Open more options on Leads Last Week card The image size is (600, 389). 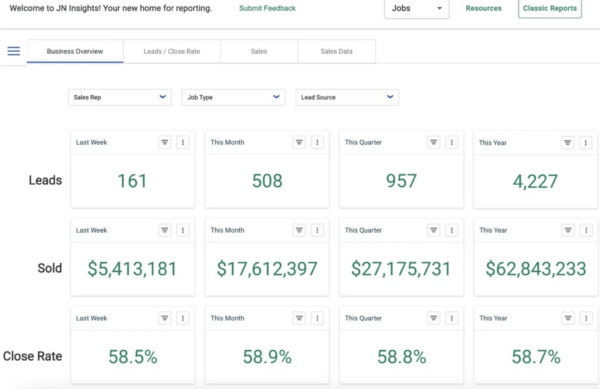[x=183, y=142]
